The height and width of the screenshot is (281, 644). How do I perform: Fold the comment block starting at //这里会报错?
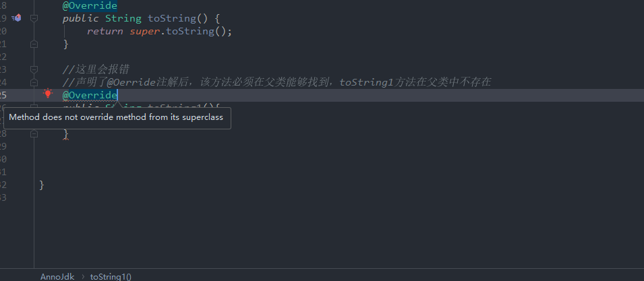pyautogui.click(x=34, y=69)
